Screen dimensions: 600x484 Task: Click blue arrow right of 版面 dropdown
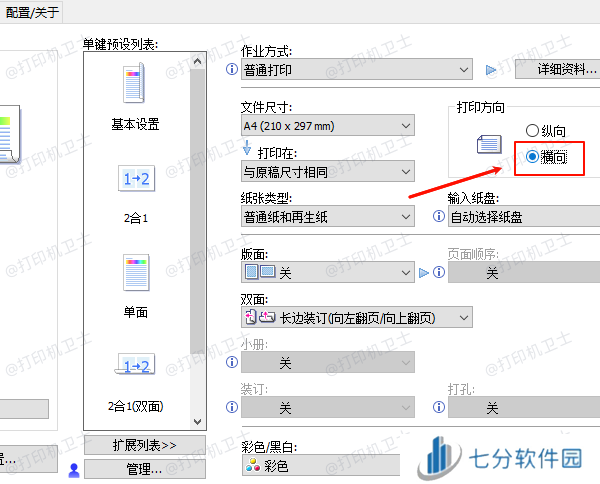[x=424, y=273]
